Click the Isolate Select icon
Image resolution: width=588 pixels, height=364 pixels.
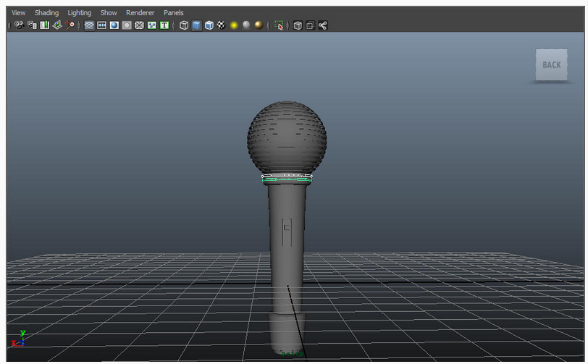279,25
